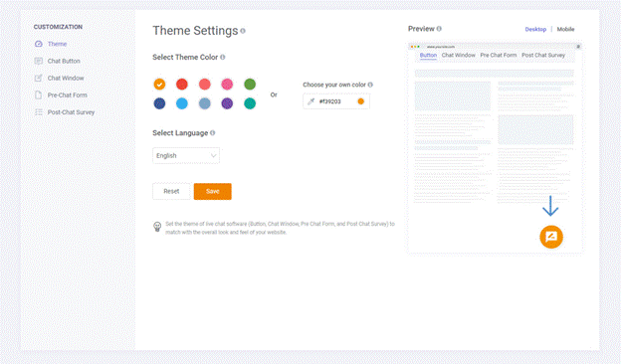Viewport: 621px width, 364px height.
Task: Select the orange theme color swatch
Action: pos(159,85)
